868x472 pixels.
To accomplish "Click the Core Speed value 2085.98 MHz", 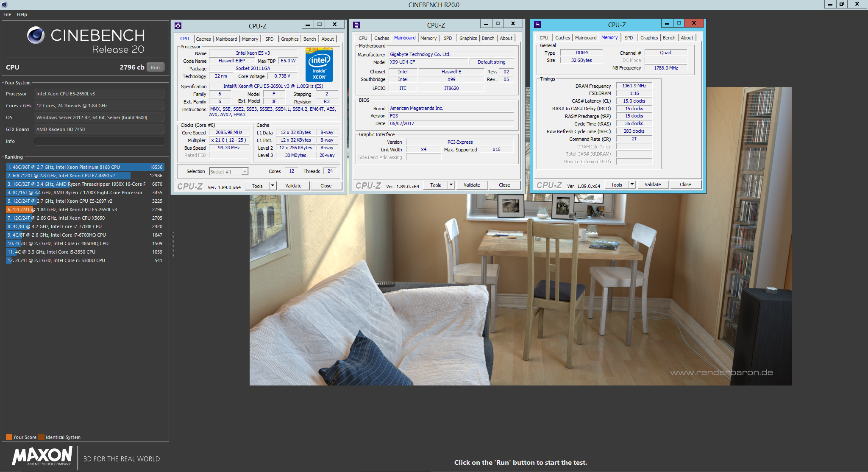I will point(229,132).
